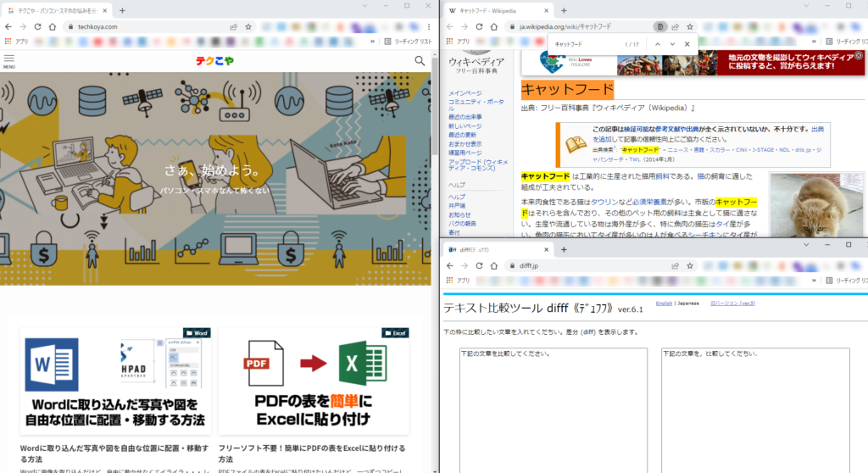Viewport: 868px width, 473px height.
Task: Close the difff browser tab
Action: 547,250
